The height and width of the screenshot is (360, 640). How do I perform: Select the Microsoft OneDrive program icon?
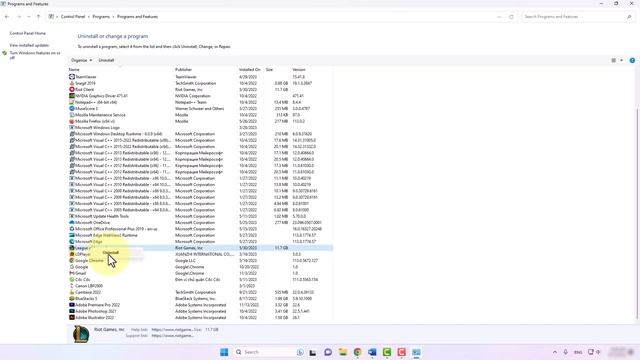pos(72,222)
